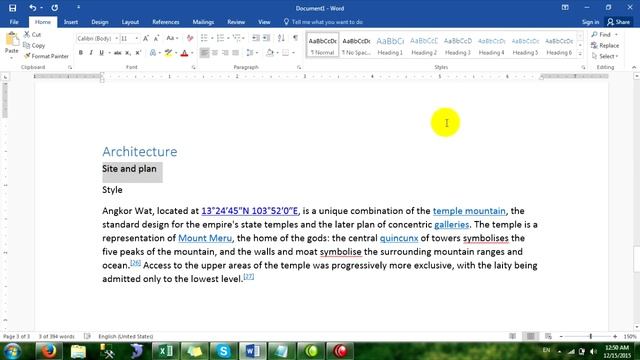Open the Bullets list dropdown
This screenshot has height=360, width=640.
[212, 38]
